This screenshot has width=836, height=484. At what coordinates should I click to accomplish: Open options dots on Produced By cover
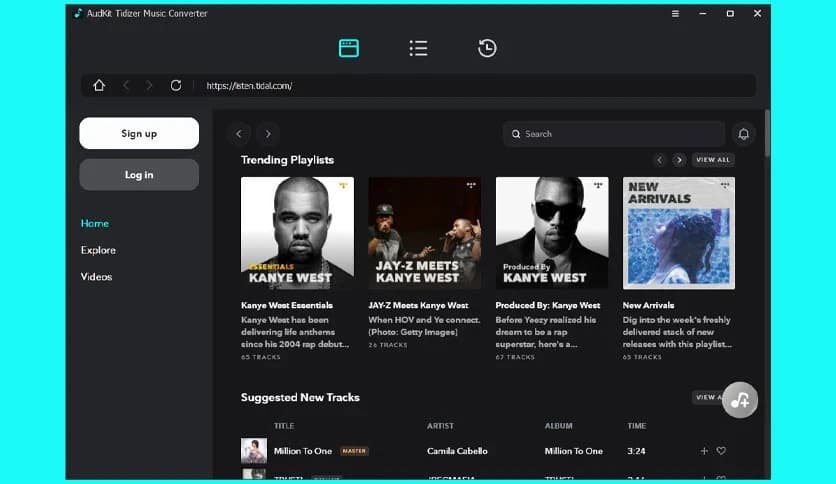tap(598, 185)
